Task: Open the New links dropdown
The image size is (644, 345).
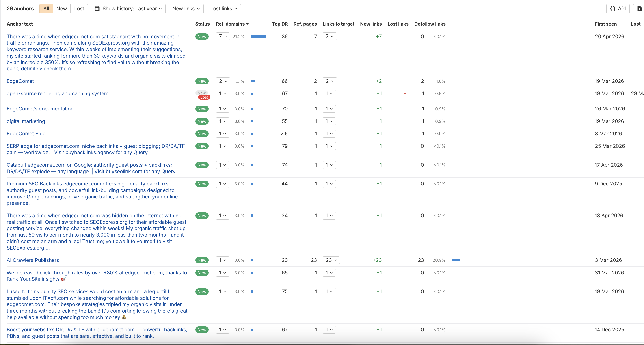Action: [186, 9]
